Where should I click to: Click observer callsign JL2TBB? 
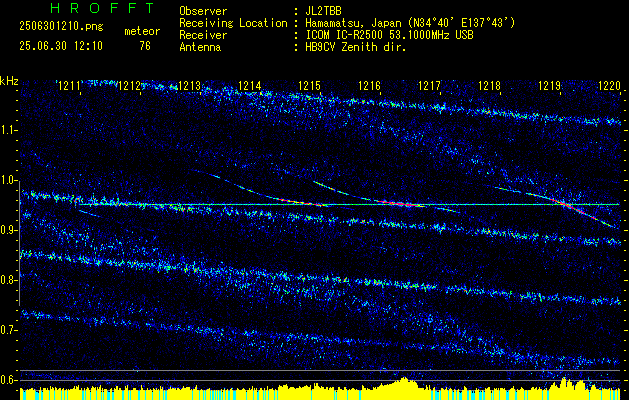[323, 11]
